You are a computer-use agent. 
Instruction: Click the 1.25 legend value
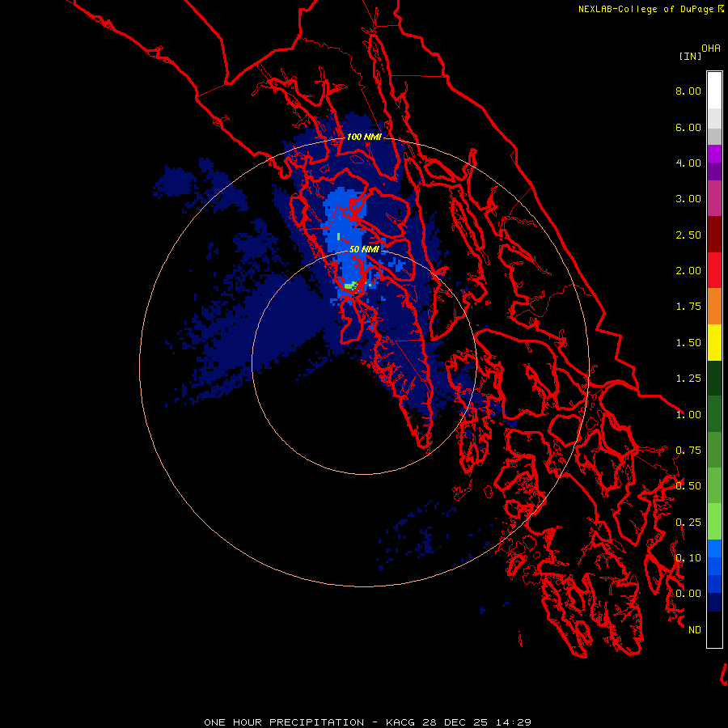[688, 379]
